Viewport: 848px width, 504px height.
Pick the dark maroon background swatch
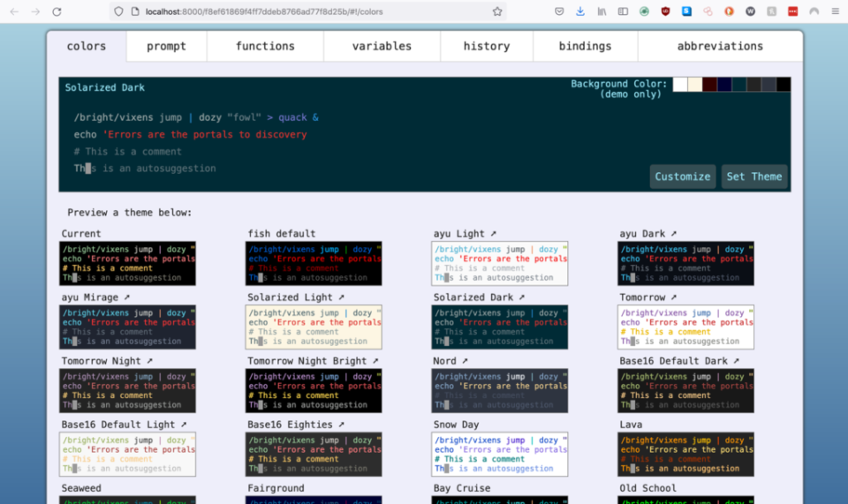pyautogui.click(x=709, y=84)
